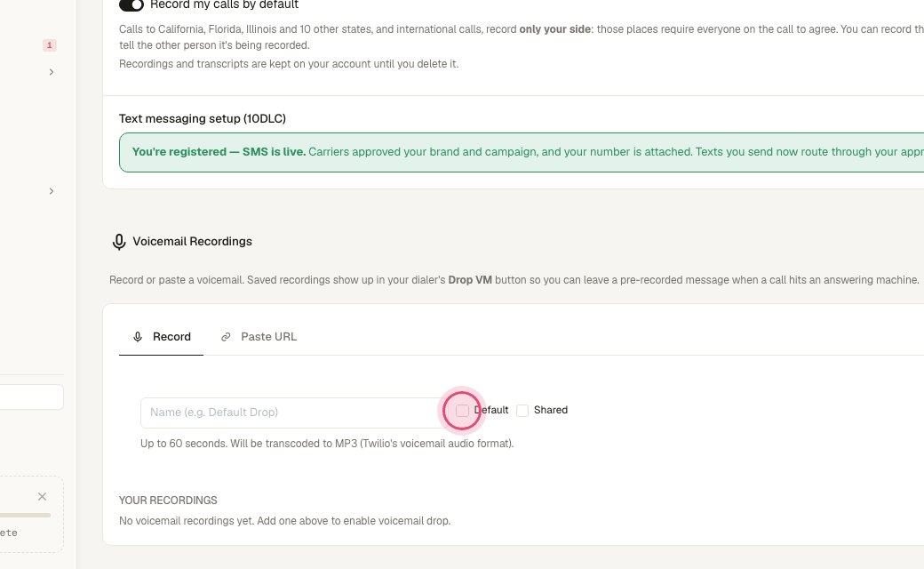The height and width of the screenshot is (569, 924).
Task: Click the sidebar progress bar
Action: pyautogui.click(x=26, y=516)
